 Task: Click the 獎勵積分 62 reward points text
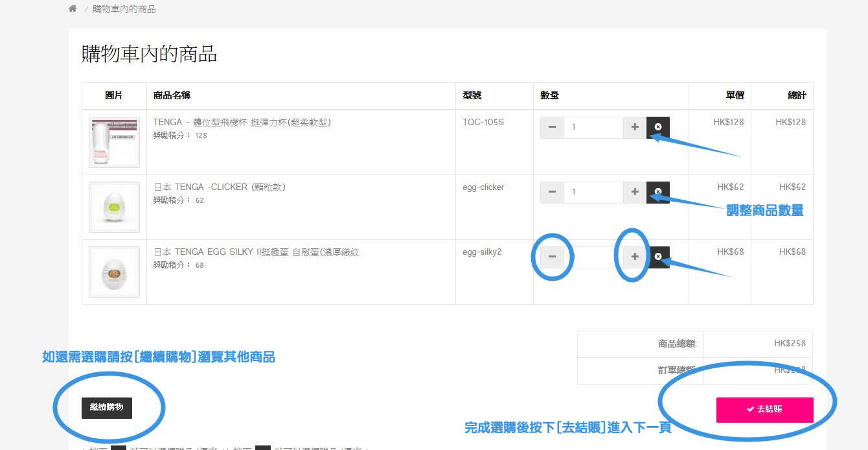pyautogui.click(x=179, y=200)
